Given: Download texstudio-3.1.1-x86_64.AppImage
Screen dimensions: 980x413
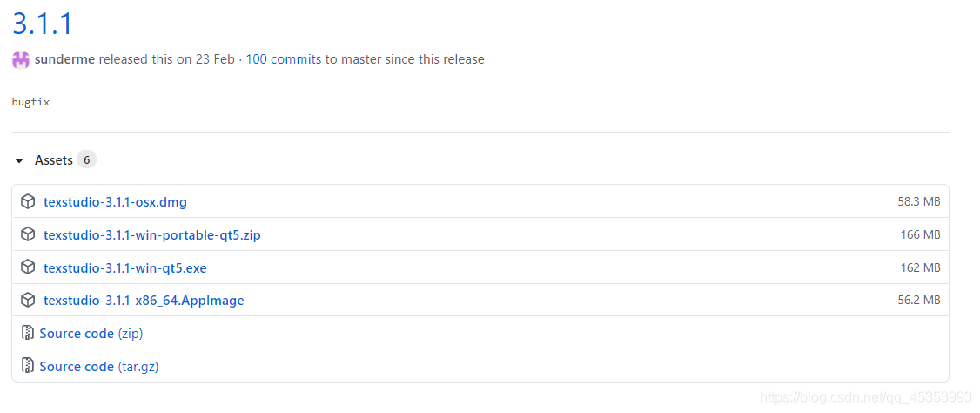Looking at the screenshot, I should pos(144,301).
